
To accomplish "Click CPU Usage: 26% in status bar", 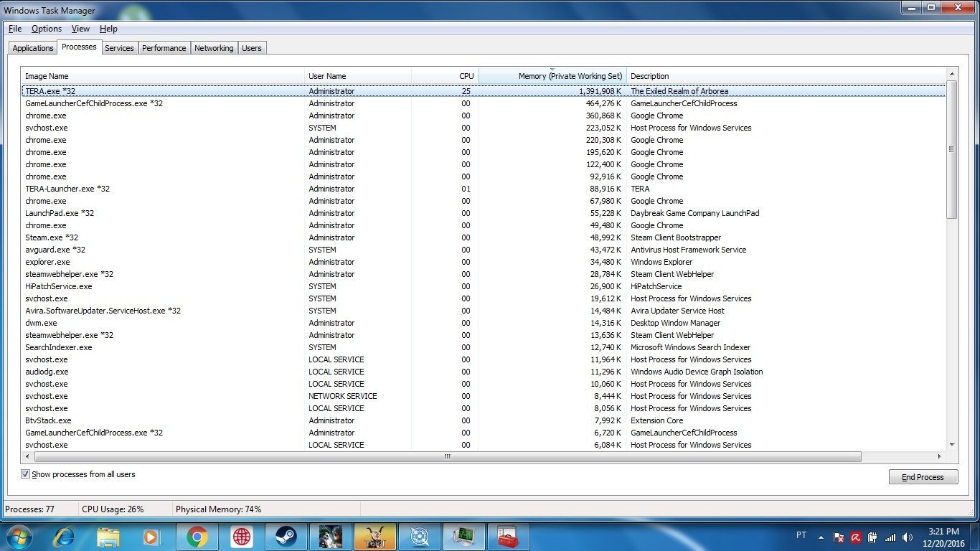I will pos(113,509).
